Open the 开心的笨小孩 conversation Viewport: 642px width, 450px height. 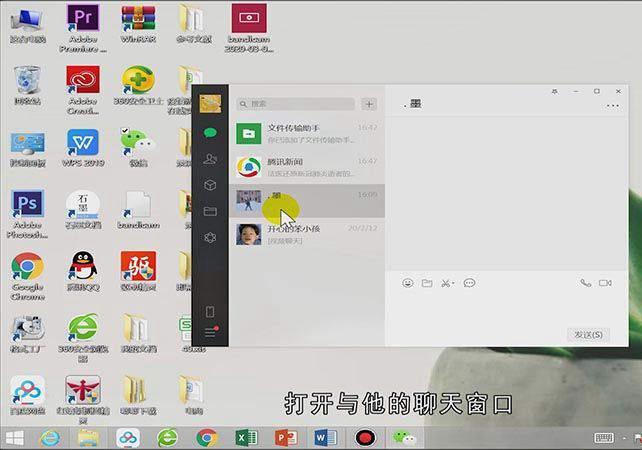tap(307, 234)
